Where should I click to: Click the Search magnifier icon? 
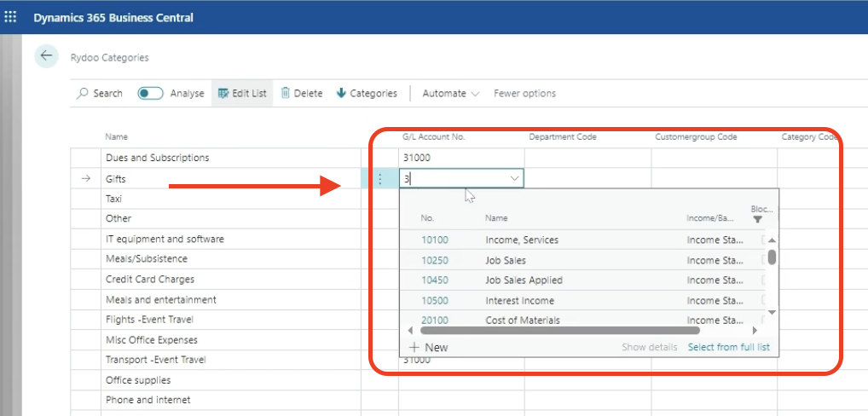point(83,94)
